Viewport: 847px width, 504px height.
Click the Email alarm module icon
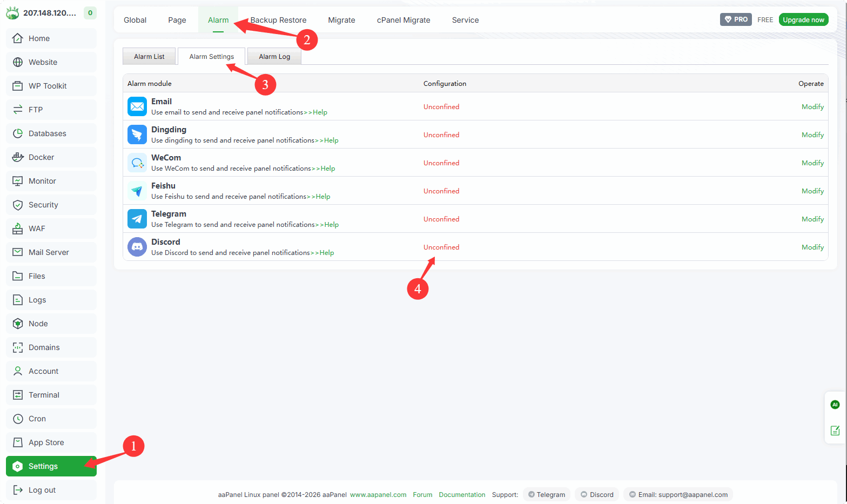(x=137, y=106)
